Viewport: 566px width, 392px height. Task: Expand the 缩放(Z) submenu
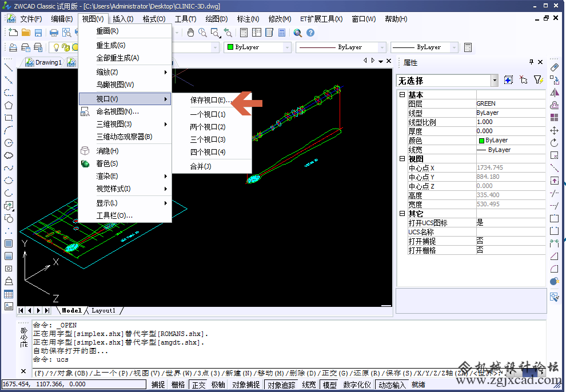[125, 72]
